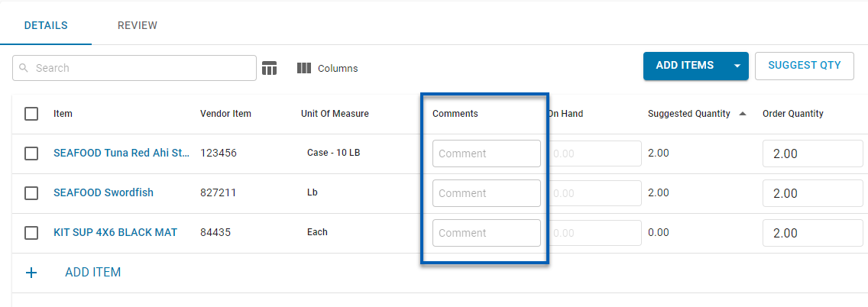The image size is (868, 307).
Task: Toggle Suggested Quantity sort arrow
Action: point(743,113)
